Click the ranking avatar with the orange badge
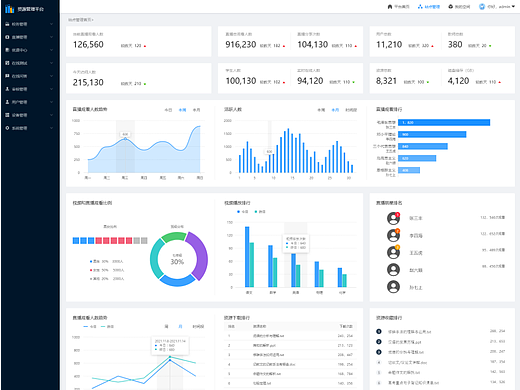The image size is (520, 390). (x=393, y=235)
